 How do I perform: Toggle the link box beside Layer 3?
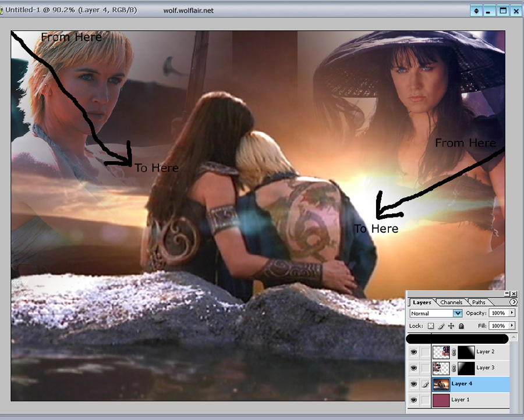click(x=425, y=368)
